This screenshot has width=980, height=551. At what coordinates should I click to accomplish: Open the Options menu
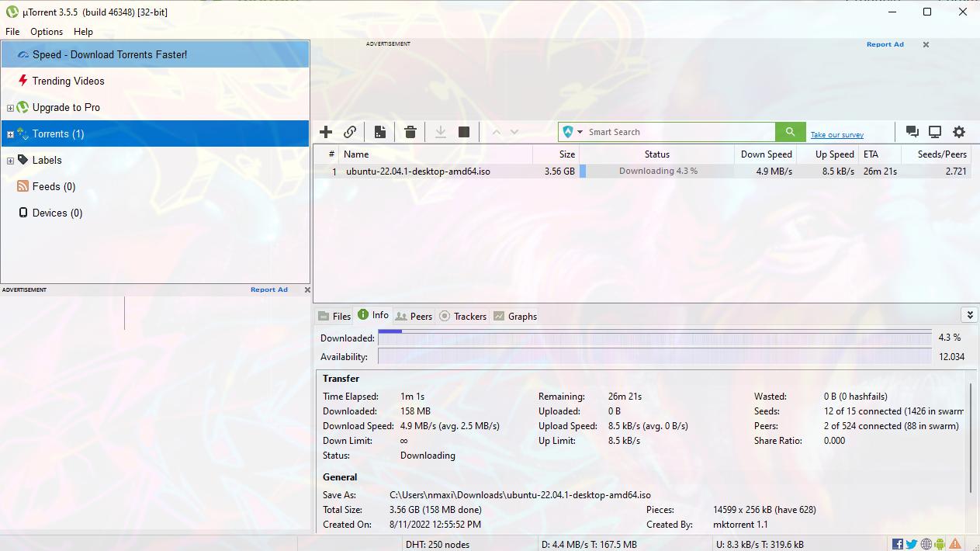(46, 32)
